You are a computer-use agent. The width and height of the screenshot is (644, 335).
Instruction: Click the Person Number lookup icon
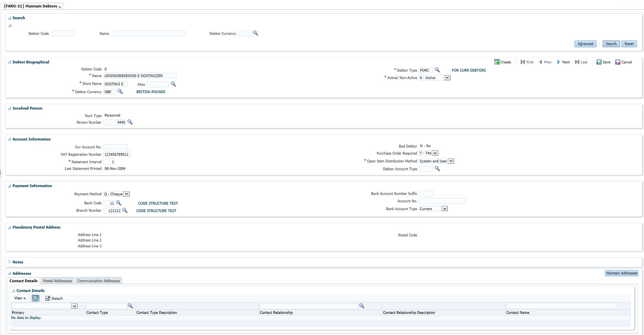coord(130,122)
